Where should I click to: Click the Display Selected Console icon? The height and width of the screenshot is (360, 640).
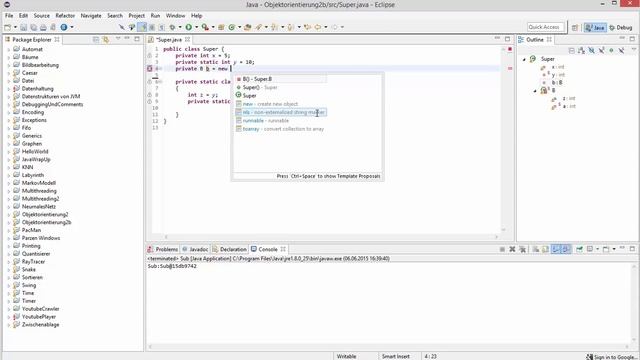tap(590, 249)
